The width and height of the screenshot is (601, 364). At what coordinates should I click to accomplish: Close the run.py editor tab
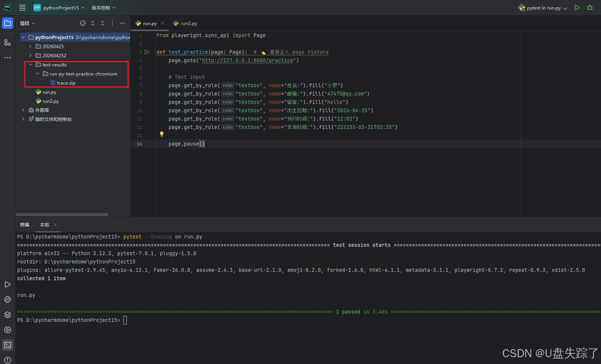point(162,23)
